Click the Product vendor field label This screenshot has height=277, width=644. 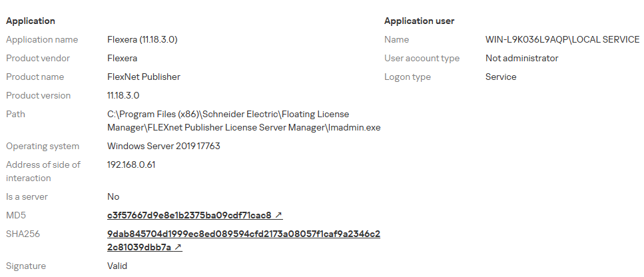(38, 59)
